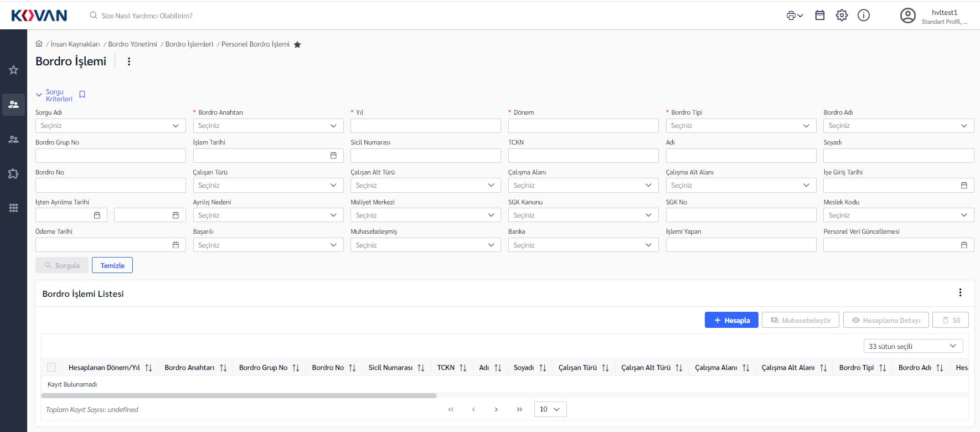The height and width of the screenshot is (432, 980).
Task: Open the apps grid icon in sidebar
Action: pyautogui.click(x=13, y=208)
